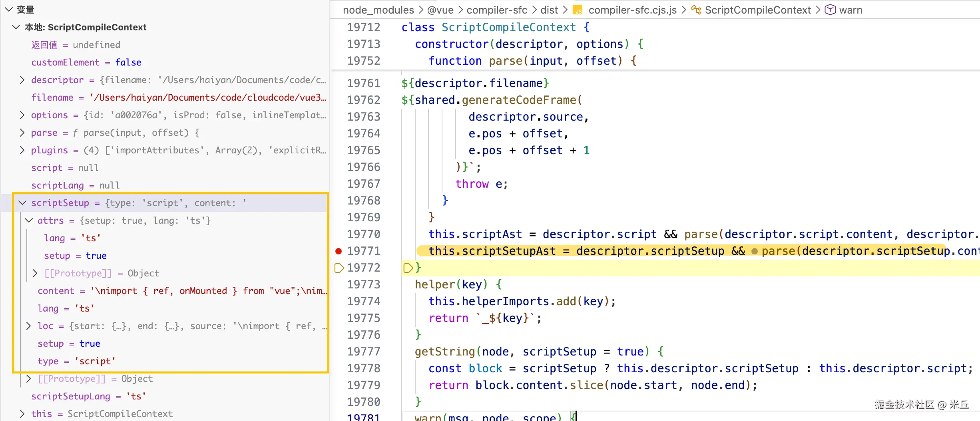Collapse the attrs object node
This screenshot has height=421, width=980.
(29, 220)
